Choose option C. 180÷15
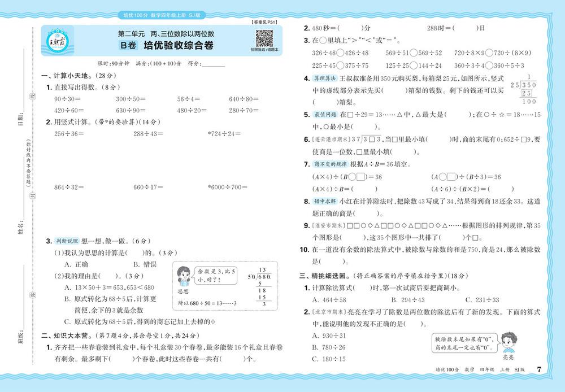 tap(329, 359)
